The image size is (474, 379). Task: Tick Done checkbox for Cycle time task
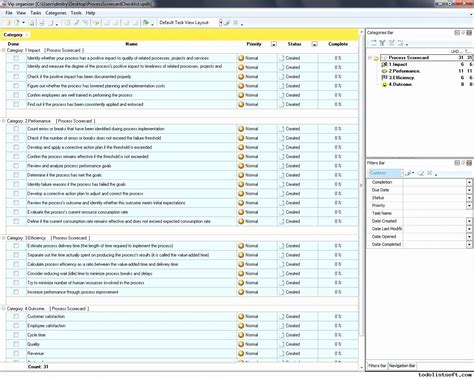16,335
